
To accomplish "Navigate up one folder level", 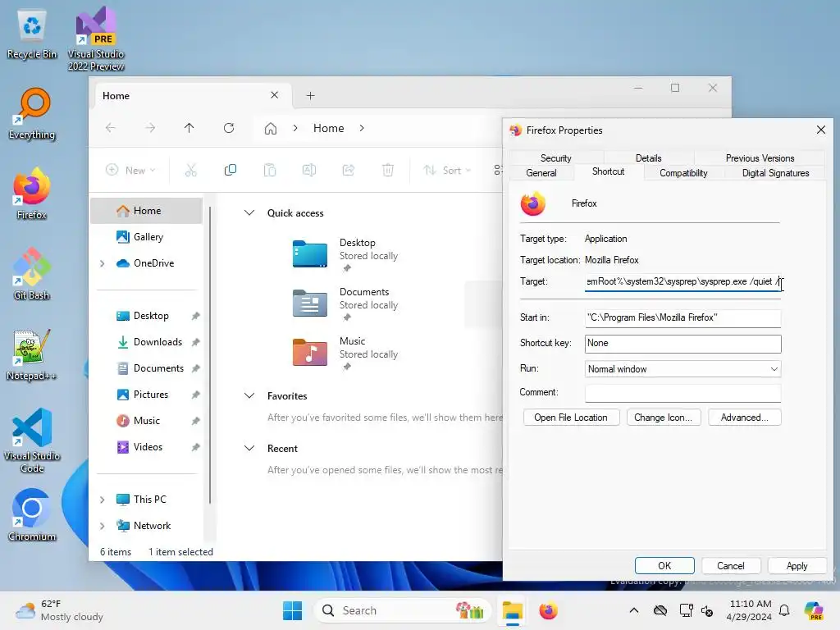I will 189,128.
